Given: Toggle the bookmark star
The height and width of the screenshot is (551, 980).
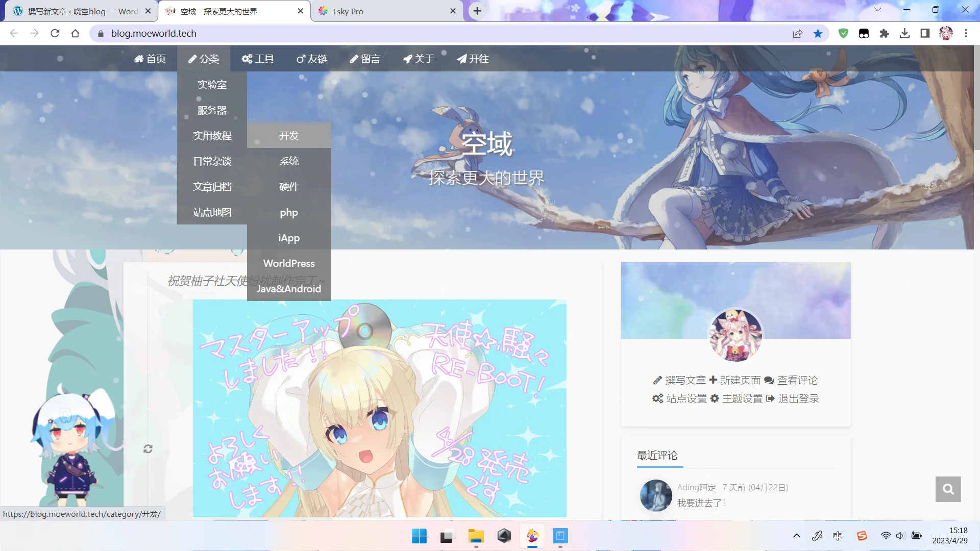Looking at the screenshot, I should tap(818, 33).
